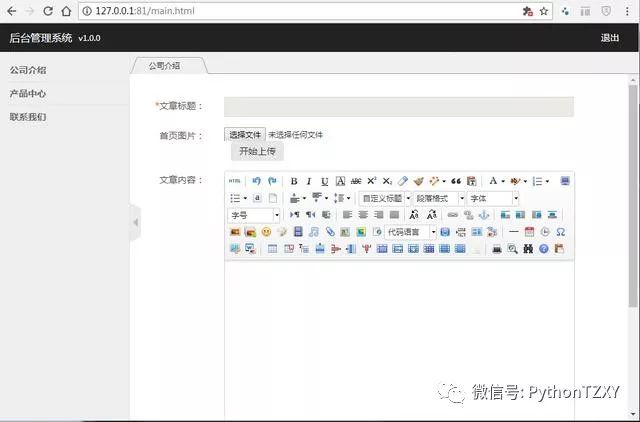
Task: Insert a video
Action: [x=298, y=232]
